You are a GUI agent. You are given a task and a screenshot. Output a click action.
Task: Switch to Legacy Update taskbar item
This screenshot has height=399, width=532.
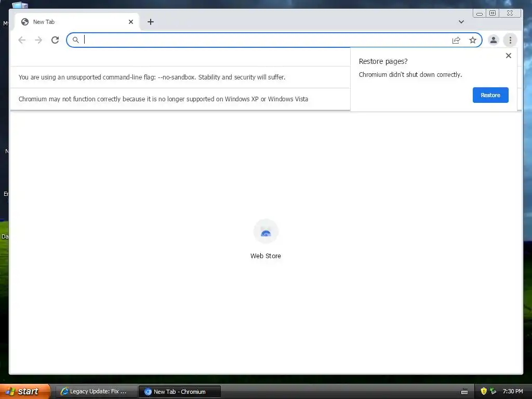[96, 392]
